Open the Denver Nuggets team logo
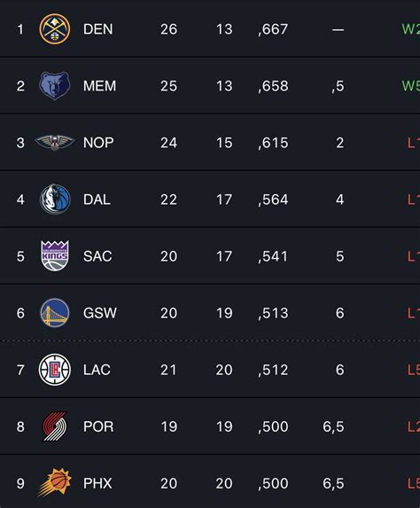420x508 pixels. coord(55,29)
